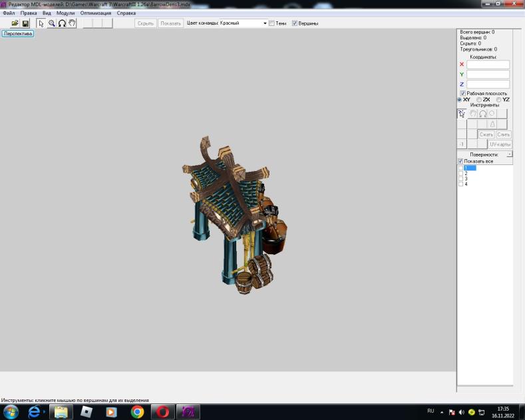Launch Google Chrome from taskbar
Screen dimensions: 525x420
[137, 411]
